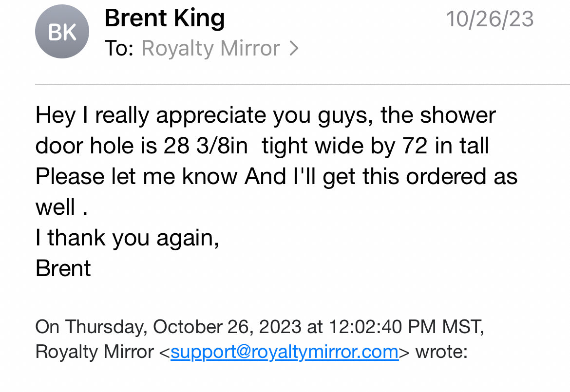Click the 10/26/23 message date
The height and width of the screenshot is (392, 570).
click(x=490, y=19)
